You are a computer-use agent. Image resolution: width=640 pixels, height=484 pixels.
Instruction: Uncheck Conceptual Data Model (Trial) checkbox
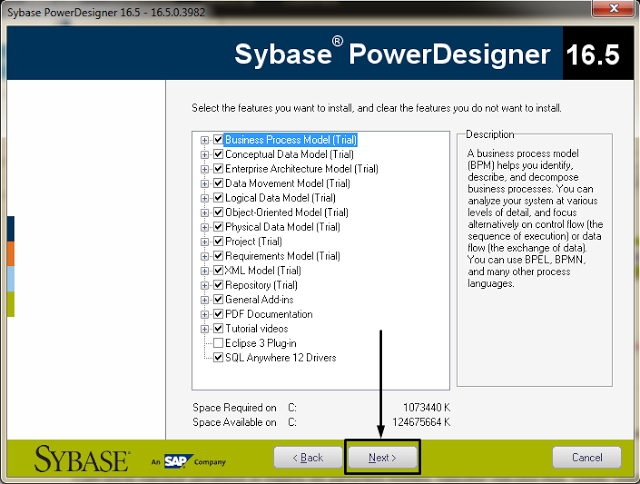pyautogui.click(x=218, y=154)
